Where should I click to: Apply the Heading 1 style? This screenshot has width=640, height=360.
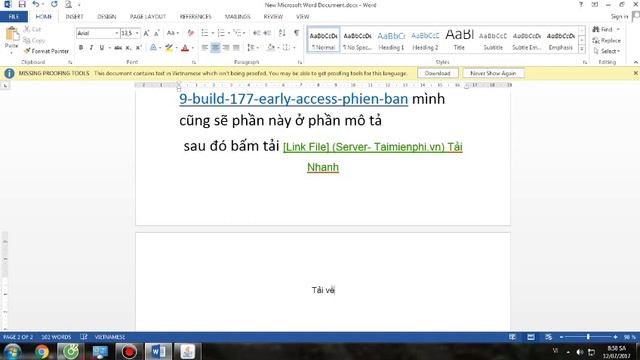(391, 40)
